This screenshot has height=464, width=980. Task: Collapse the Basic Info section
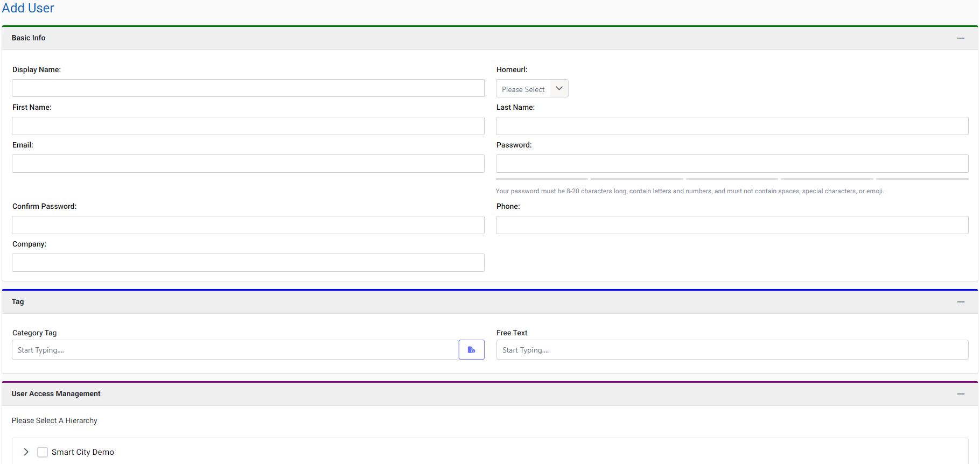(x=960, y=38)
